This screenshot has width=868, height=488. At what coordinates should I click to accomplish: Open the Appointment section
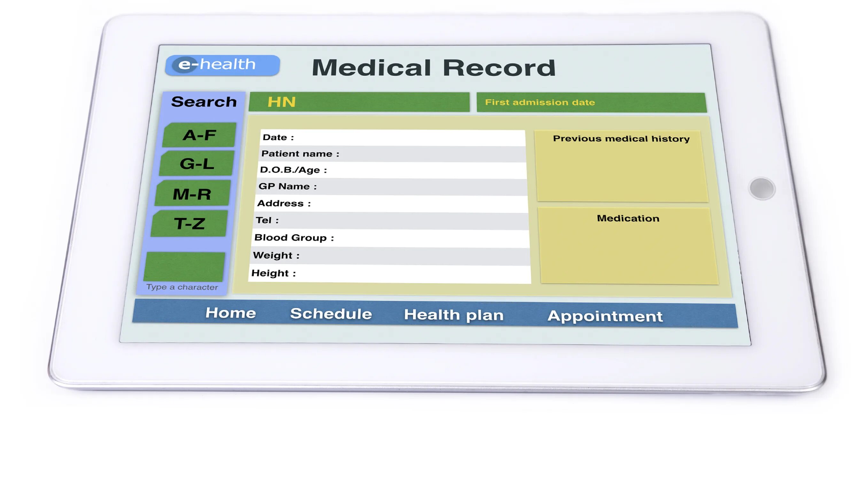tap(605, 316)
